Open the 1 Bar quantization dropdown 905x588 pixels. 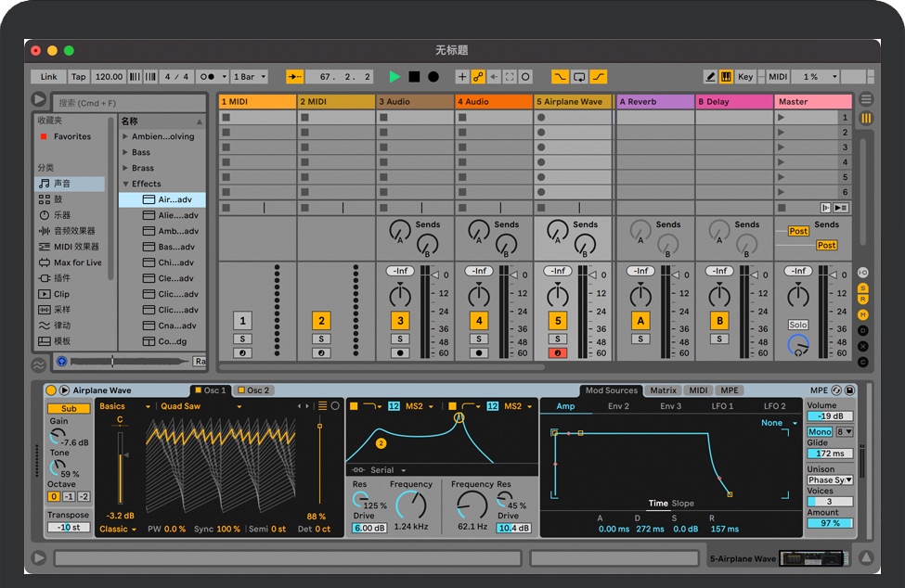(x=249, y=77)
